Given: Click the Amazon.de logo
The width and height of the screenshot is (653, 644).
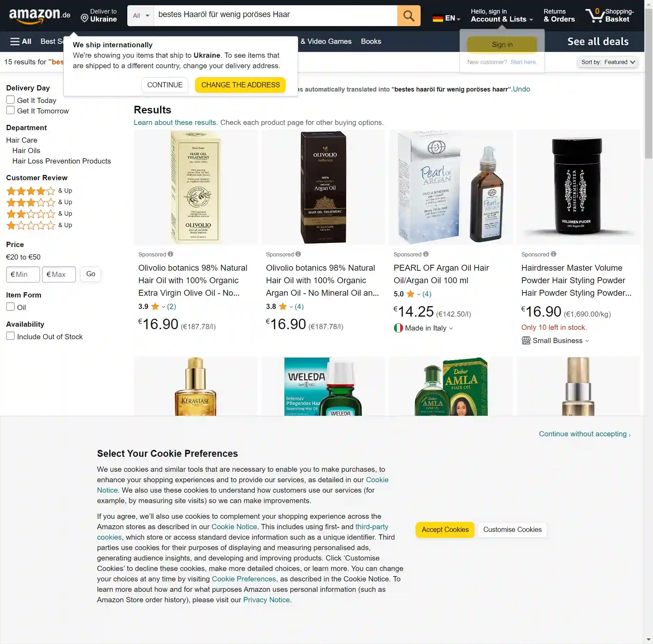Looking at the screenshot, I should tap(40, 16).
